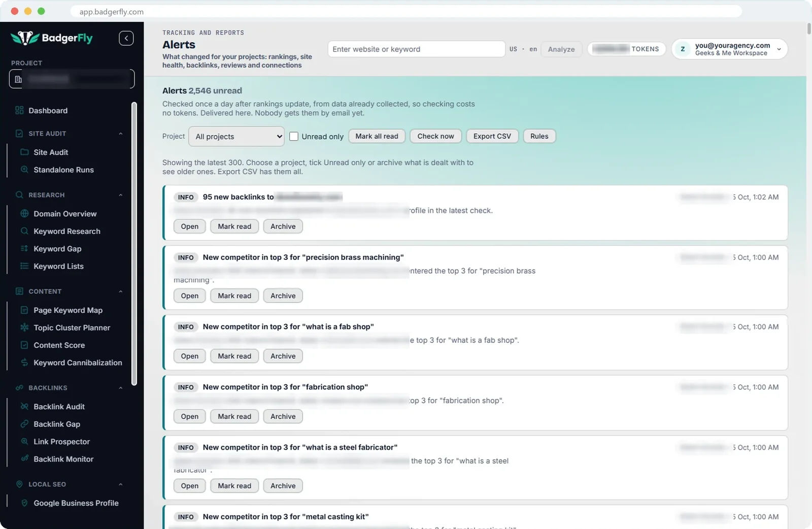Viewport: 812px width, 529px height.
Task: Click the Content Score icon
Action: click(x=24, y=345)
